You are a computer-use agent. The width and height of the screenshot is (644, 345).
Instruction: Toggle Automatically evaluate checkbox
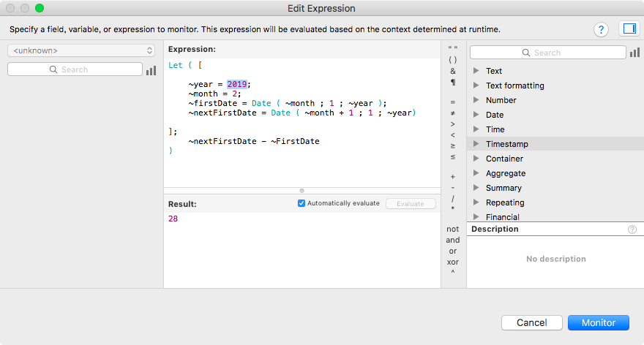(302, 203)
